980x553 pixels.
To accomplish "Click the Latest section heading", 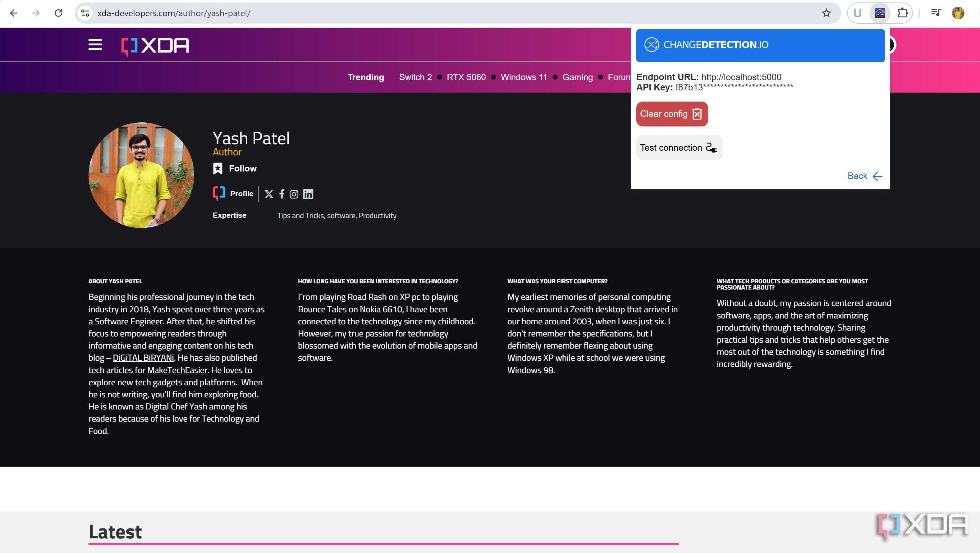I will click(x=115, y=532).
